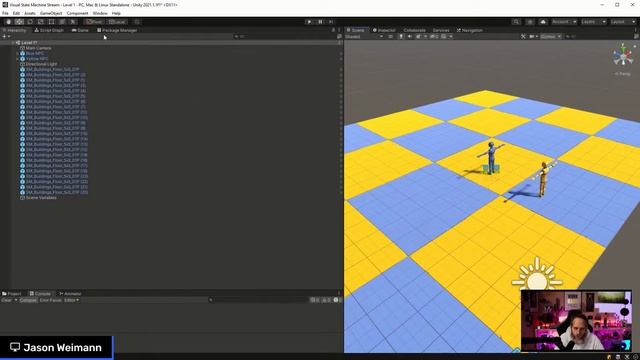Open the Layers dropdown

[x=593, y=22]
